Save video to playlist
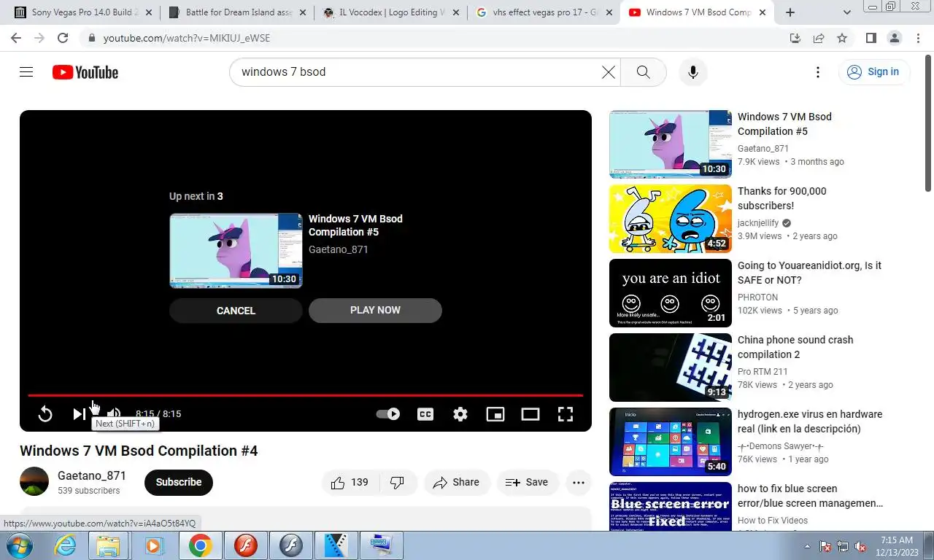Viewport: 934px width, 560px height. tap(528, 482)
